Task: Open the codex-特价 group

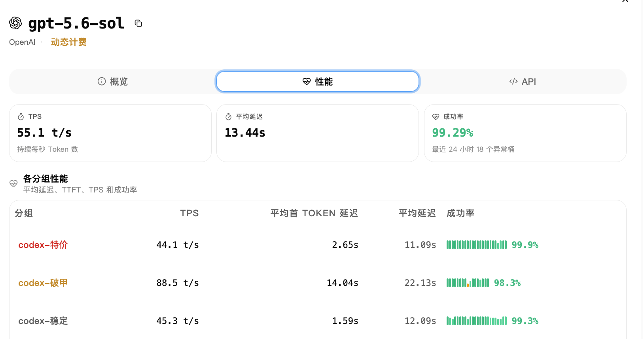Action: (x=43, y=245)
